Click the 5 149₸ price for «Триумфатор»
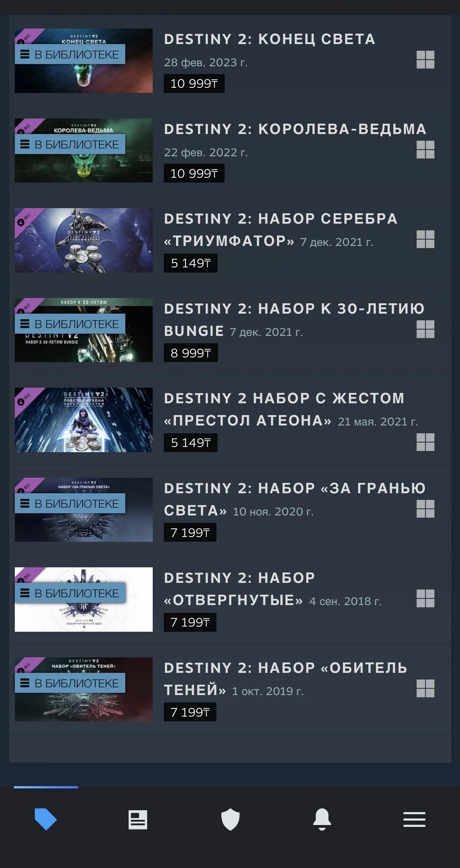 click(x=191, y=263)
